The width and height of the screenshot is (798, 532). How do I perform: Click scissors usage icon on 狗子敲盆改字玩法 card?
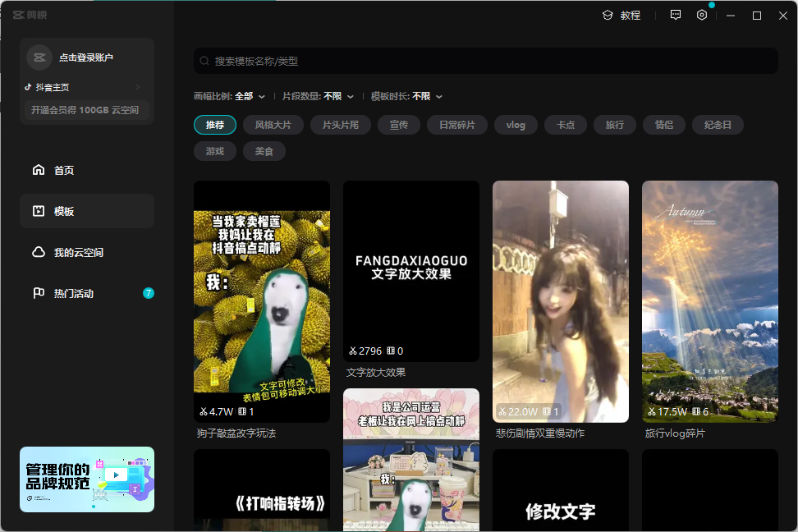point(204,411)
